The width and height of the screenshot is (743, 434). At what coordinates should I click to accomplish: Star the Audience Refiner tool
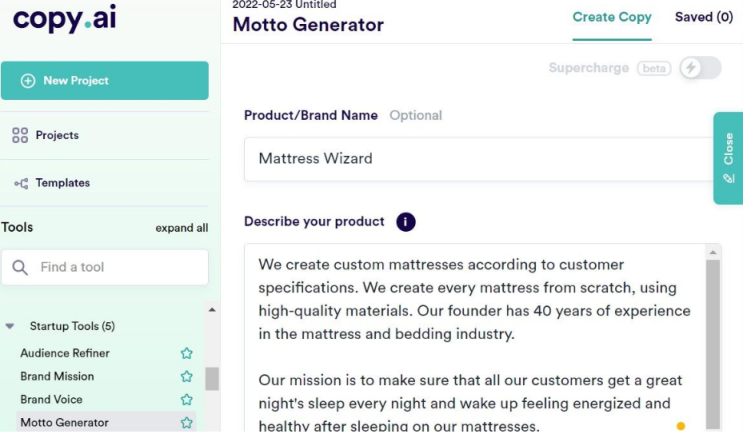click(x=186, y=353)
